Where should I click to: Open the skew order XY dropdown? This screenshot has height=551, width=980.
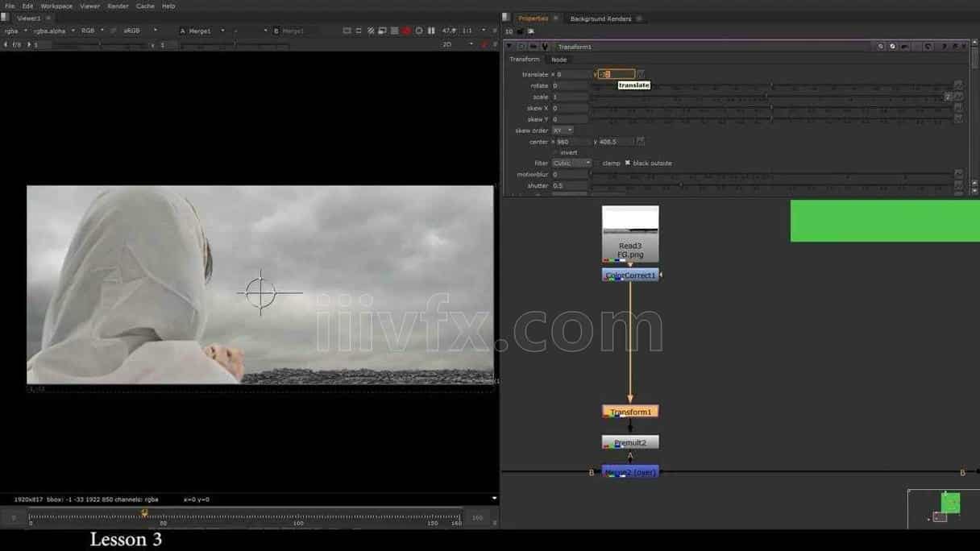point(563,130)
